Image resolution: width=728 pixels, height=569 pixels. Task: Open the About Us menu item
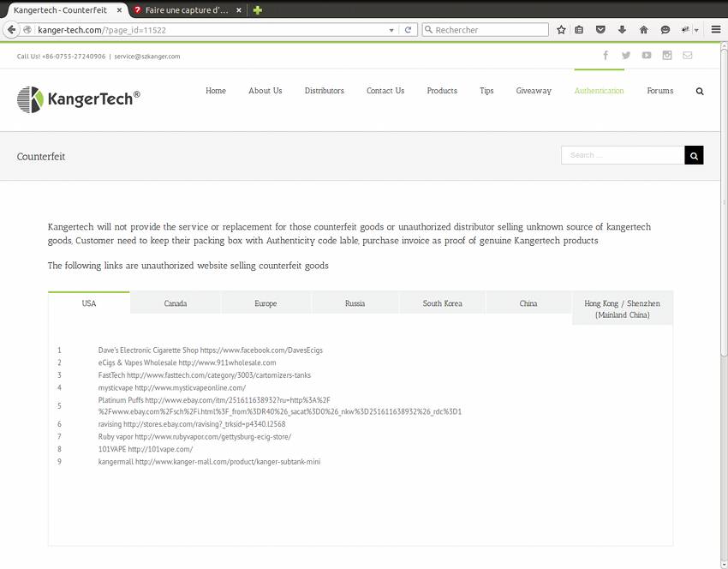(x=266, y=91)
